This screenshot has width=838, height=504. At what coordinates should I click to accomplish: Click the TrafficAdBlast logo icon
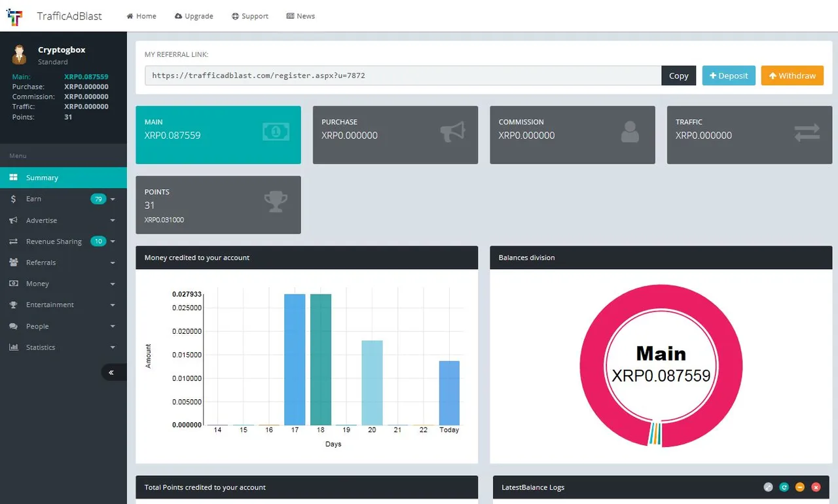[15, 16]
